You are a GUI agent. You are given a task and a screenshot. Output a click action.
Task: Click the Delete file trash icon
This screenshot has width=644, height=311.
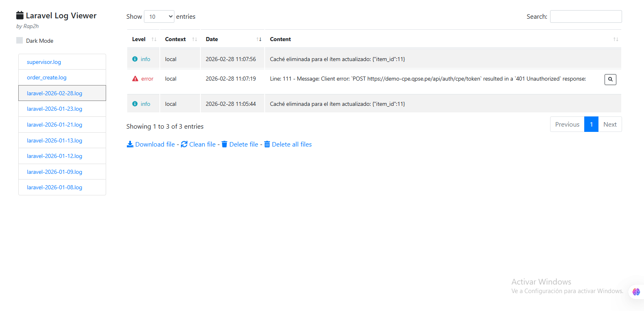224,144
